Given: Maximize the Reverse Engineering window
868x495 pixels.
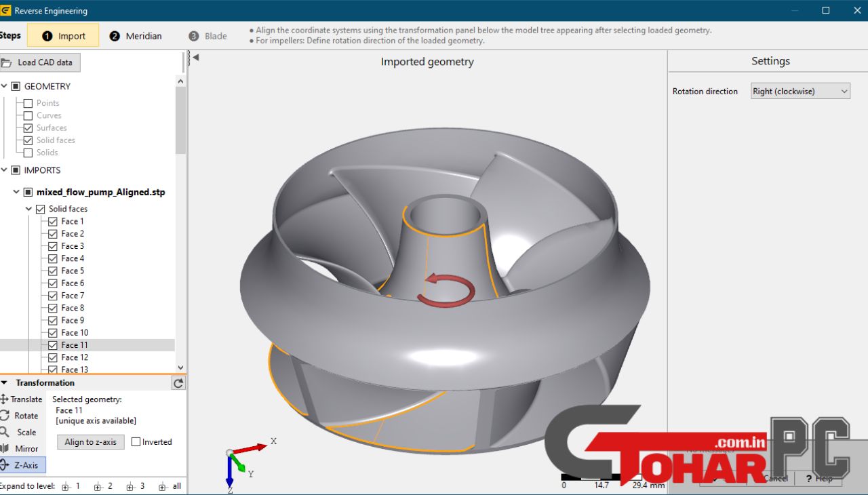Looking at the screenshot, I should pyautogui.click(x=826, y=10).
